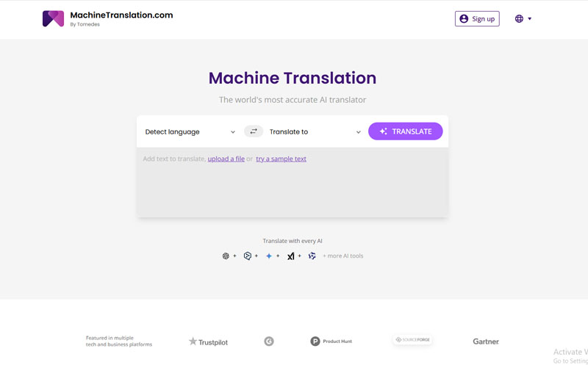
Task: Click the Qwen logo icon
Action: (x=312, y=256)
